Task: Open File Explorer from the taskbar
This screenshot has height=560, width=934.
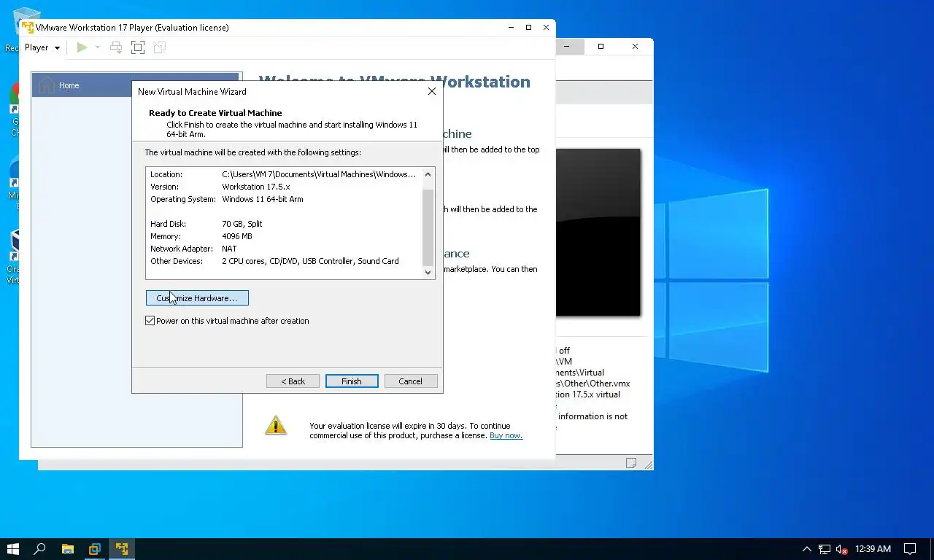Action: 67,549
